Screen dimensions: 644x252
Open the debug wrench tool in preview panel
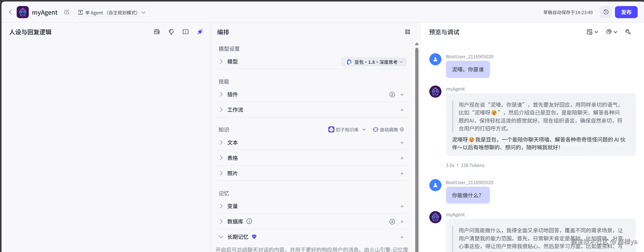[628, 32]
